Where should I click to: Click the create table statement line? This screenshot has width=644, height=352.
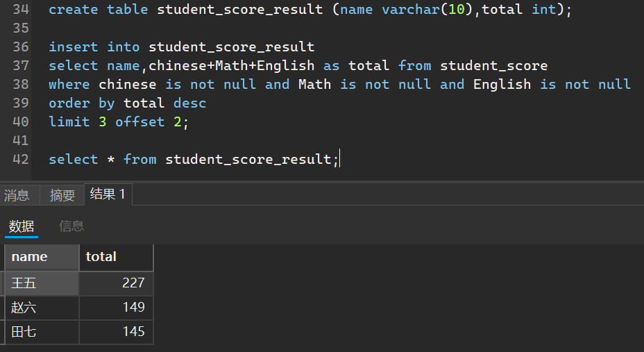pos(310,9)
